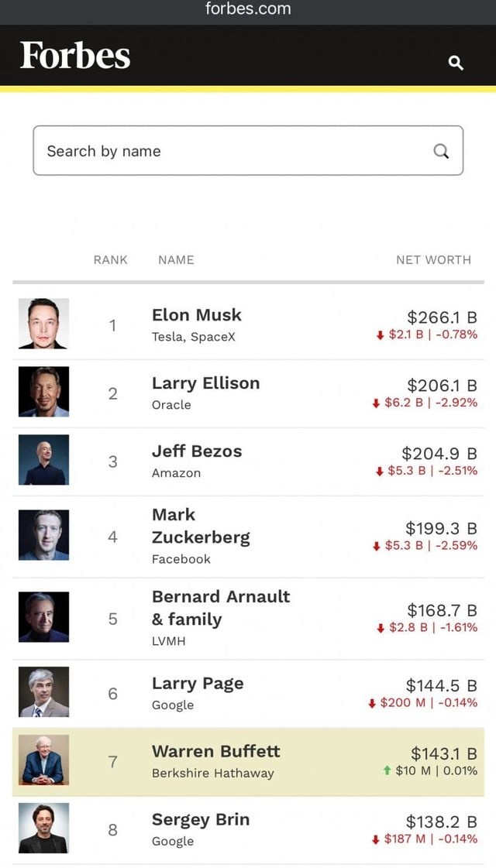The height and width of the screenshot is (868, 496).
Task: Click Larry Page's portrait thumbnail
Action: (x=43, y=692)
